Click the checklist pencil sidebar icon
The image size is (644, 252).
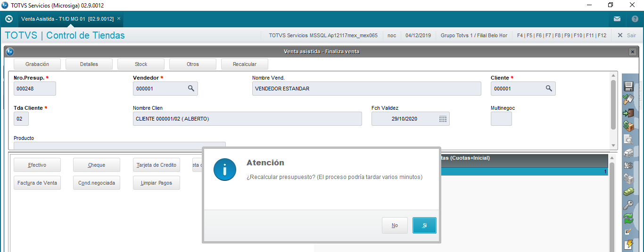pos(628,231)
